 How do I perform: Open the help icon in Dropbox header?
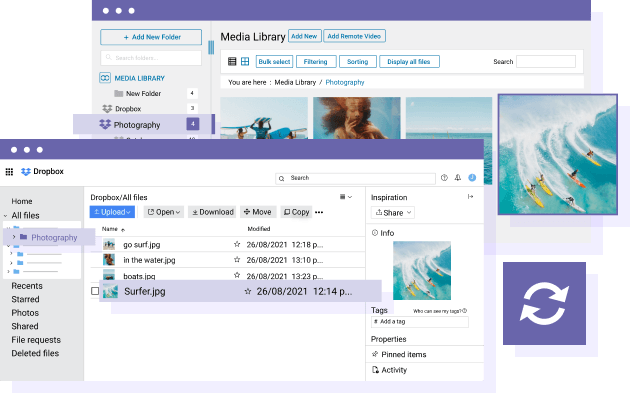tap(444, 178)
